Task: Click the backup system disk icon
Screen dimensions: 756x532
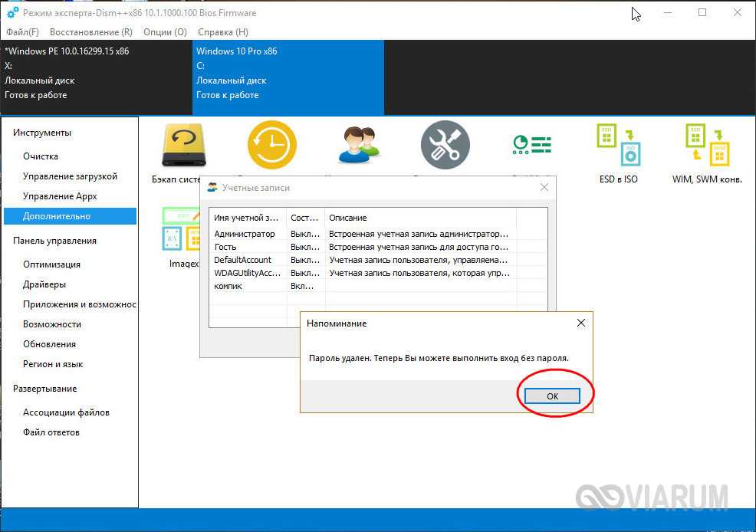Action: 183,146
